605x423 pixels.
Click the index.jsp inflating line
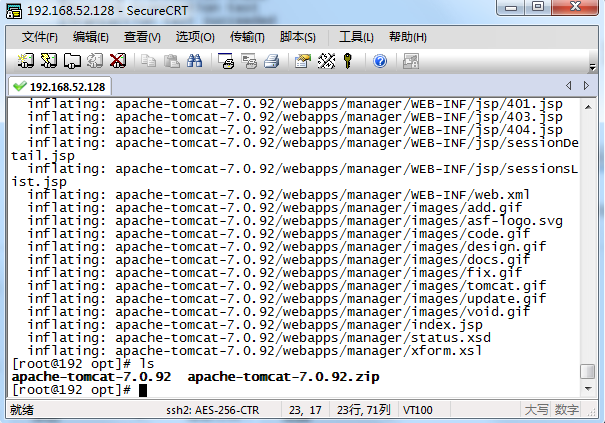[x=255, y=325]
